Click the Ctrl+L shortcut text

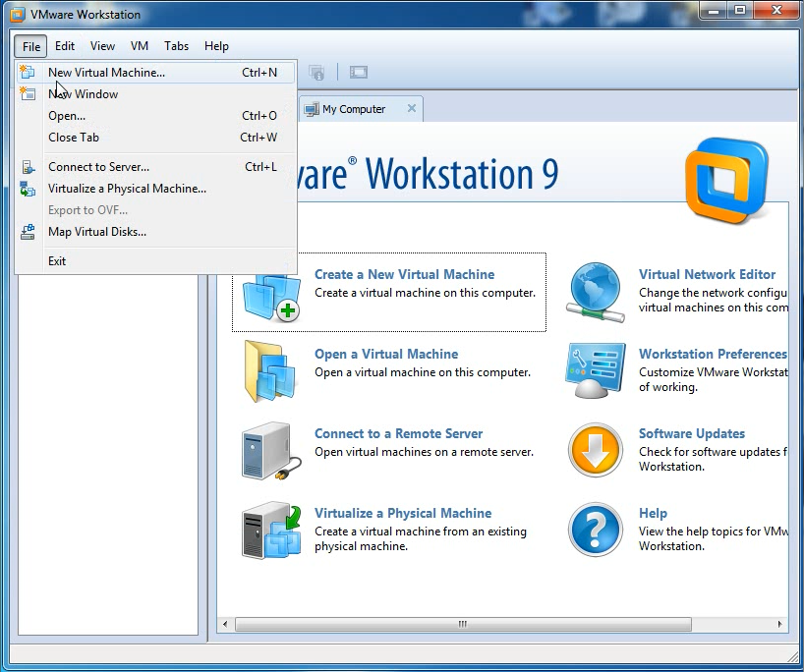[260, 167]
